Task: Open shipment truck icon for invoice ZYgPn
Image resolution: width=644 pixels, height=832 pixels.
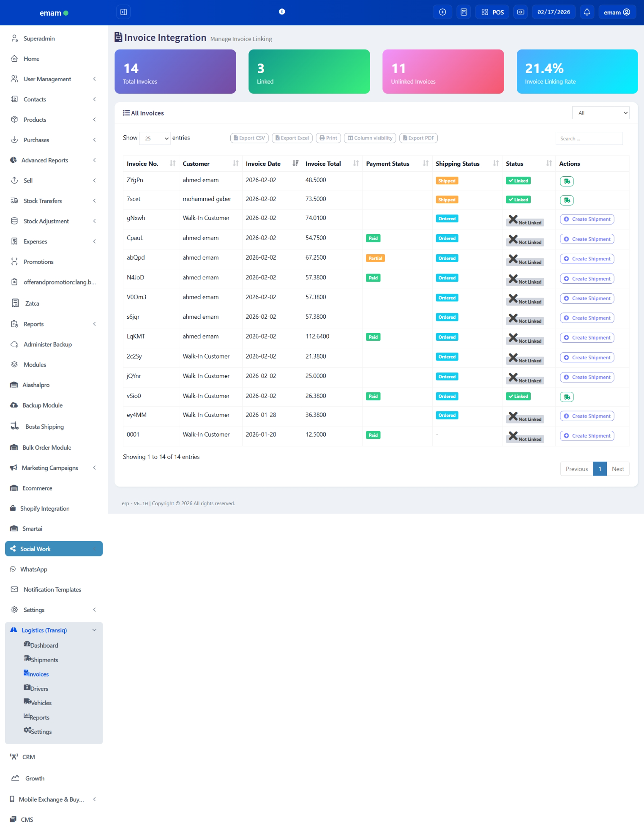Action: point(567,181)
